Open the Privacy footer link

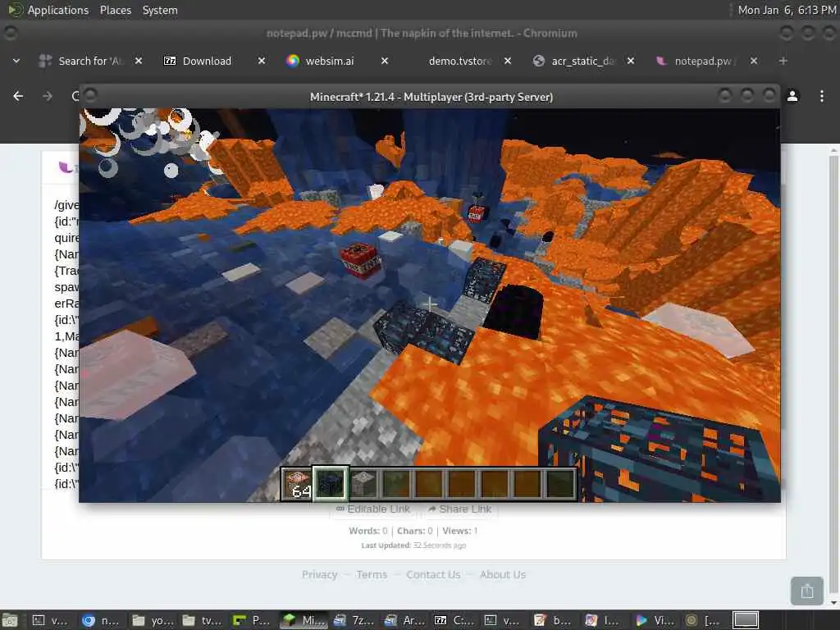(x=319, y=574)
